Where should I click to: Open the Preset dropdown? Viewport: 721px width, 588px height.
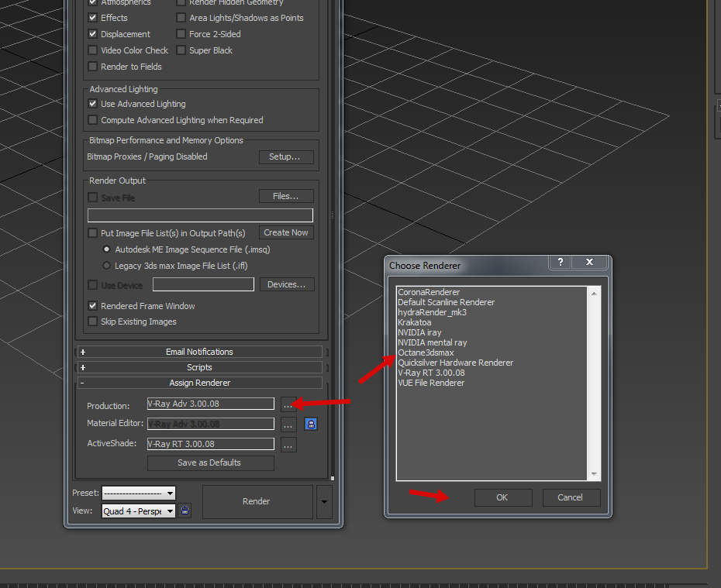coord(139,493)
